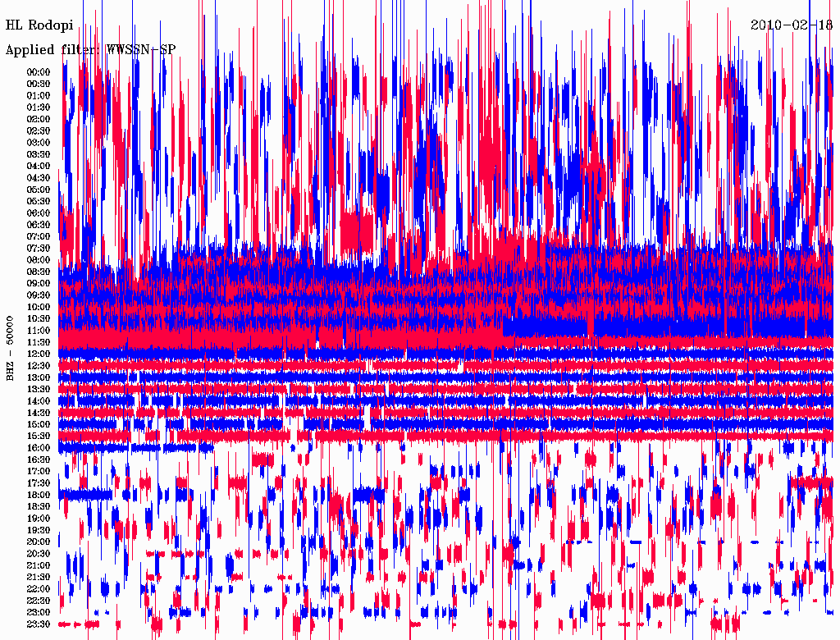The width and height of the screenshot is (840, 640).
Task: Select the 00:30 time label
Action: (39, 85)
